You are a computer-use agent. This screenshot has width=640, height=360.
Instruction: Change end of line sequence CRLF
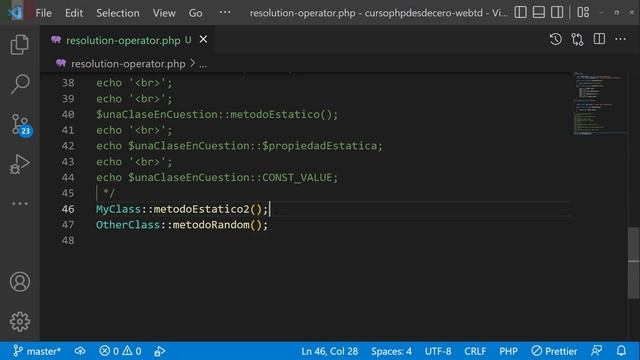(475, 351)
